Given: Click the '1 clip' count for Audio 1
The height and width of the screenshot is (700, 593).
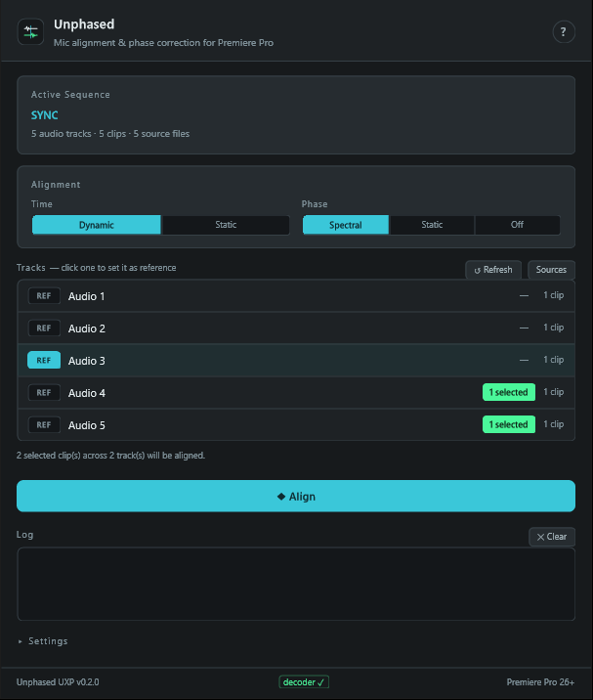Looking at the screenshot, I should click(553, 295).
